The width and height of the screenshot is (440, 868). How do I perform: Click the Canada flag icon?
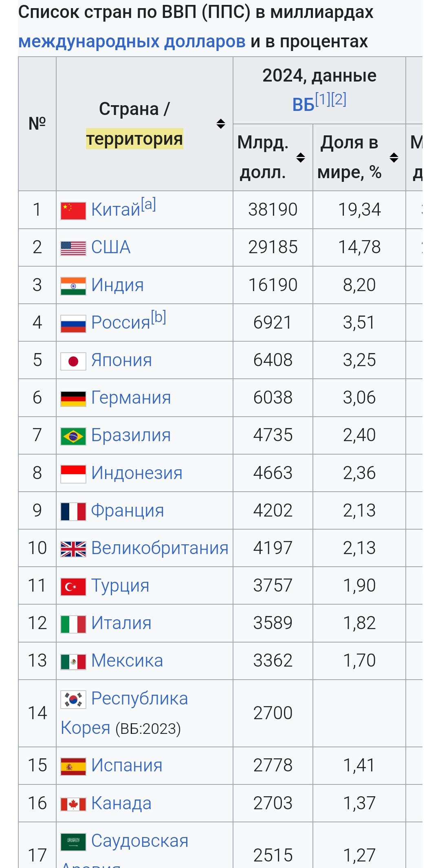click(x=73, y=804)
